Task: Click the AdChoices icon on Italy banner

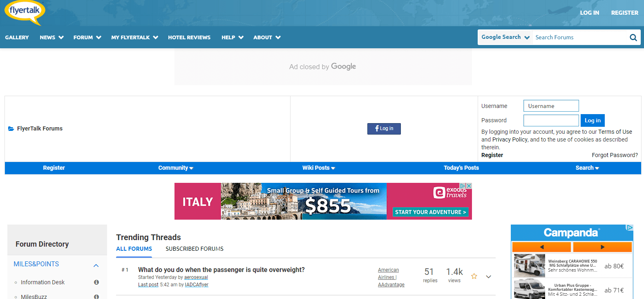Action: (463, 186)
